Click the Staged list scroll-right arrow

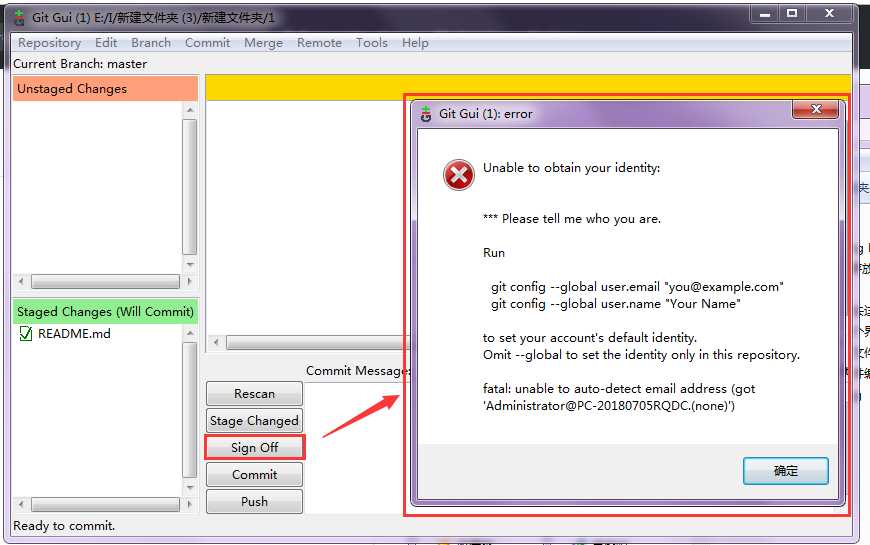(189, 504)
